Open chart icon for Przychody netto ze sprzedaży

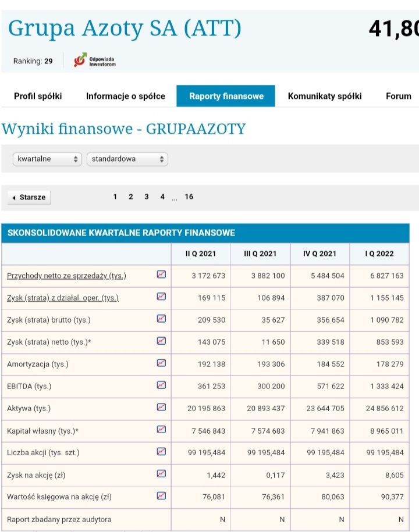pos(161,275)
